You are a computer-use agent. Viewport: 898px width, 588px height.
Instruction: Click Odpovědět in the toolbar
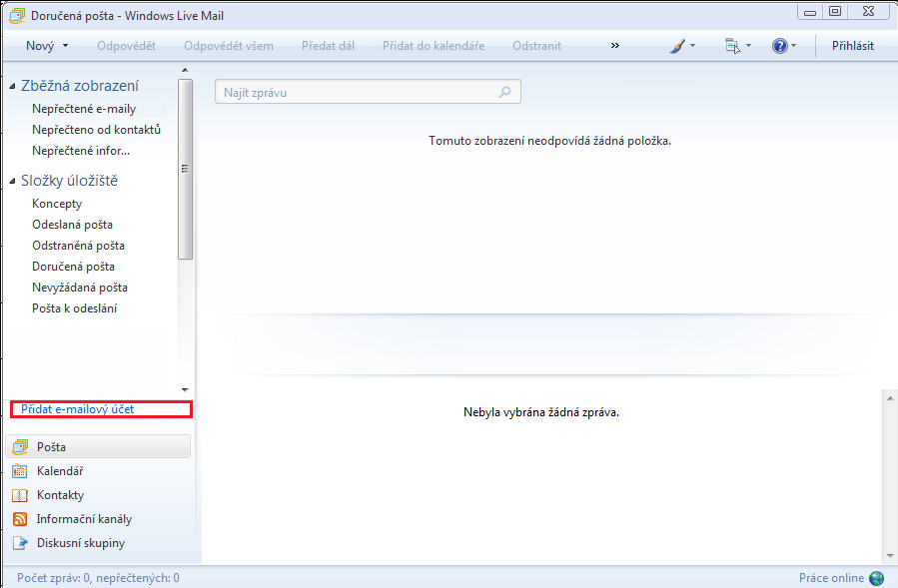[126, 46]
